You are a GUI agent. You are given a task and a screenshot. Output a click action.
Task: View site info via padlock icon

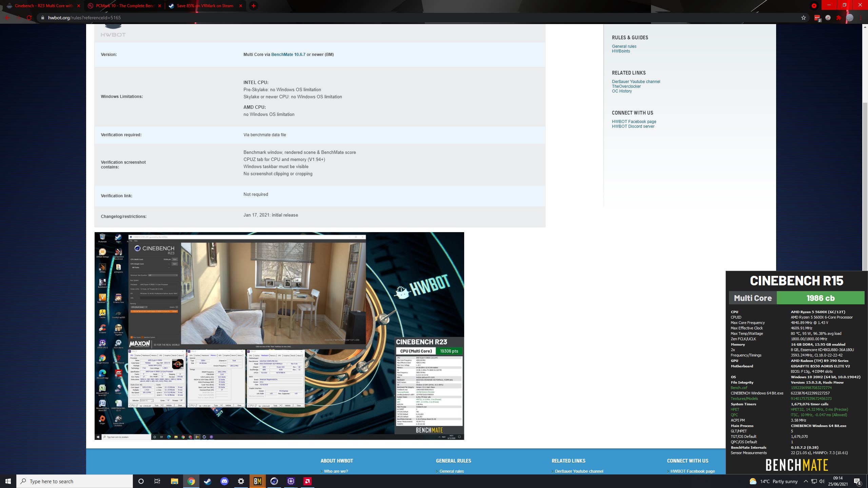tap(42, 18)
